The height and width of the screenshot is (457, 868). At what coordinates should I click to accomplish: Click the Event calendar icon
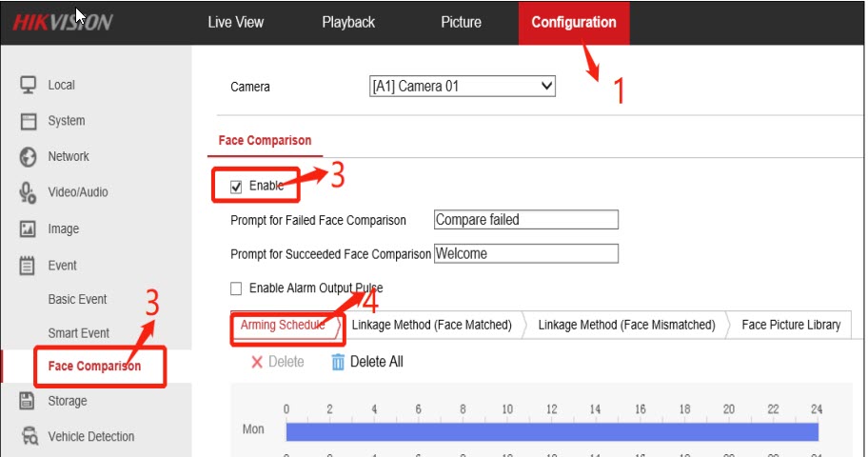[x=29, y=266]
